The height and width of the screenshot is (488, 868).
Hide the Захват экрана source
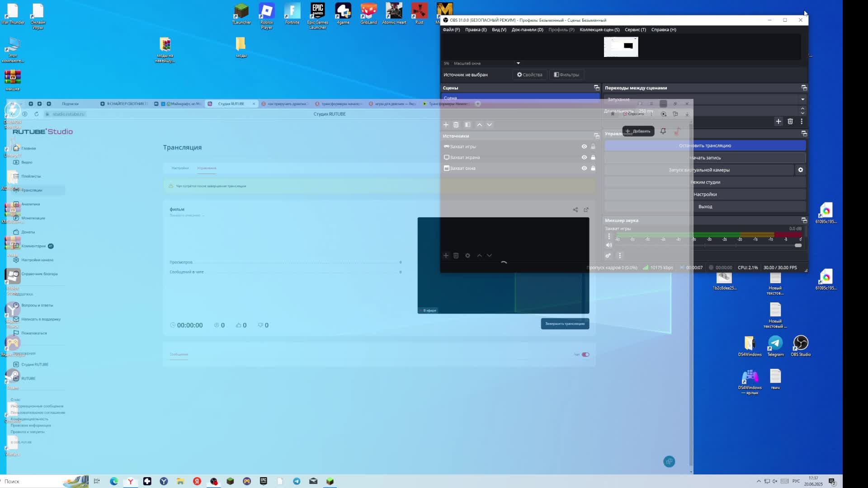point(584,157)
